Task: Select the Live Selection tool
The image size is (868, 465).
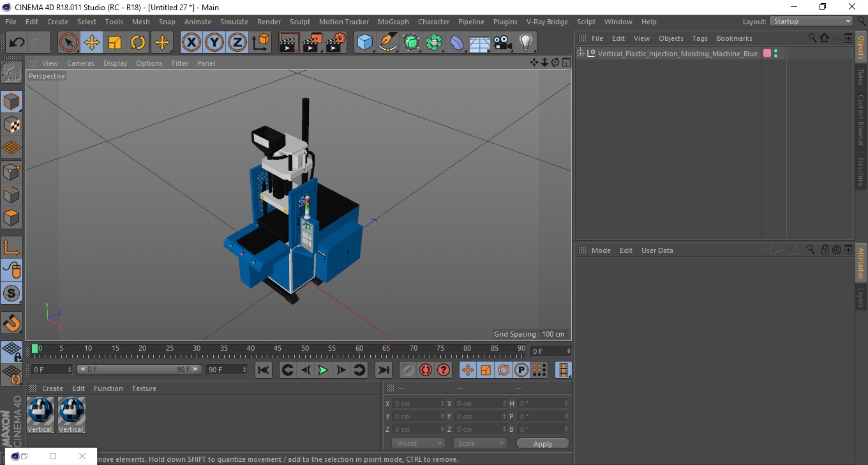Action: point(69,43)
